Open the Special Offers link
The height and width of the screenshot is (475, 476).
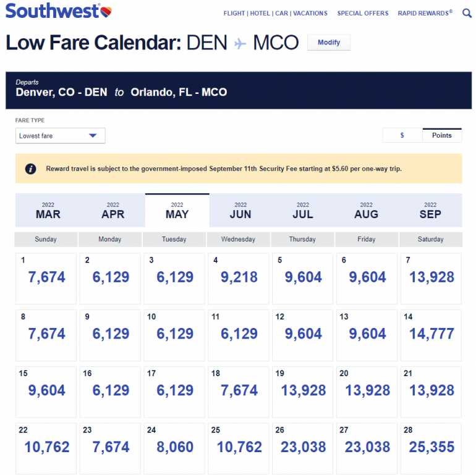(363, 13)
